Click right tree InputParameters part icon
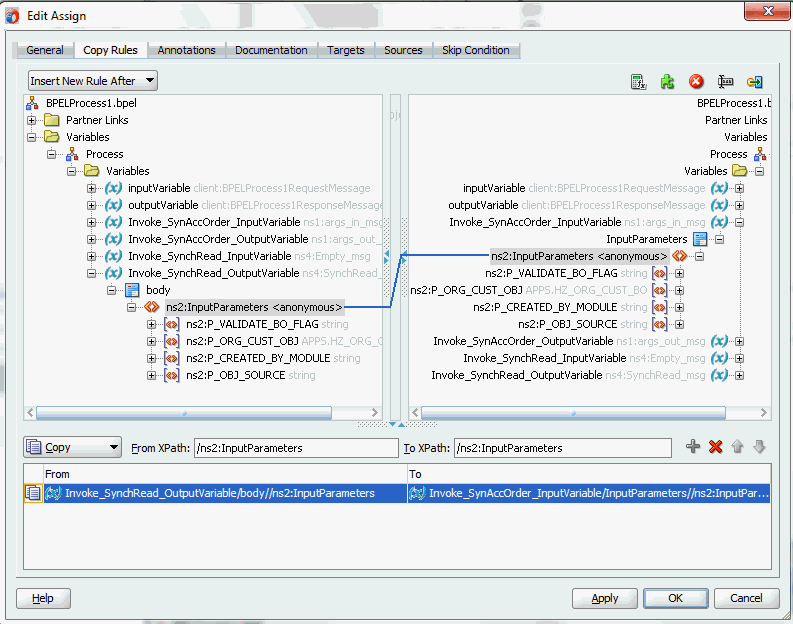Viewport: 793px width, 624px height. pos(700,239)
